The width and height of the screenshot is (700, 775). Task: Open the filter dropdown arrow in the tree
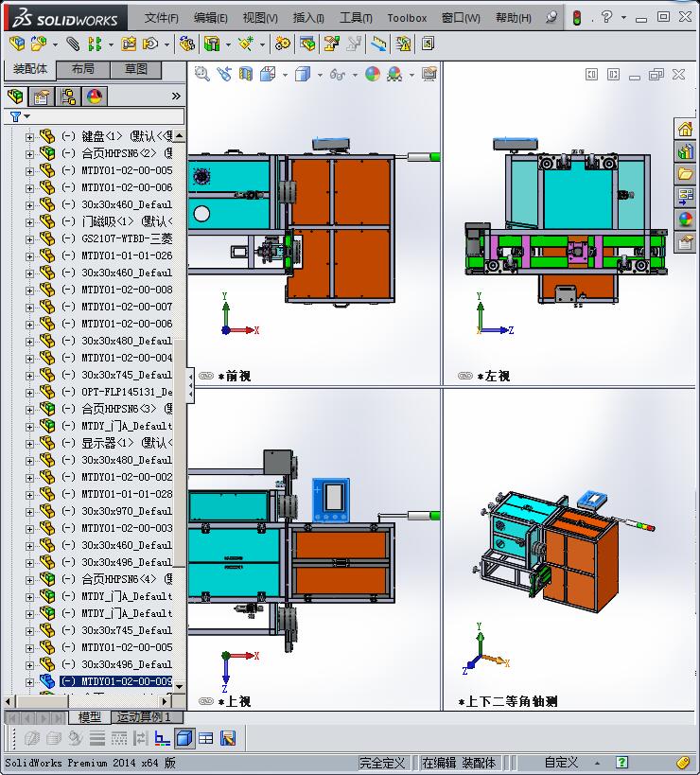(27, 116)
